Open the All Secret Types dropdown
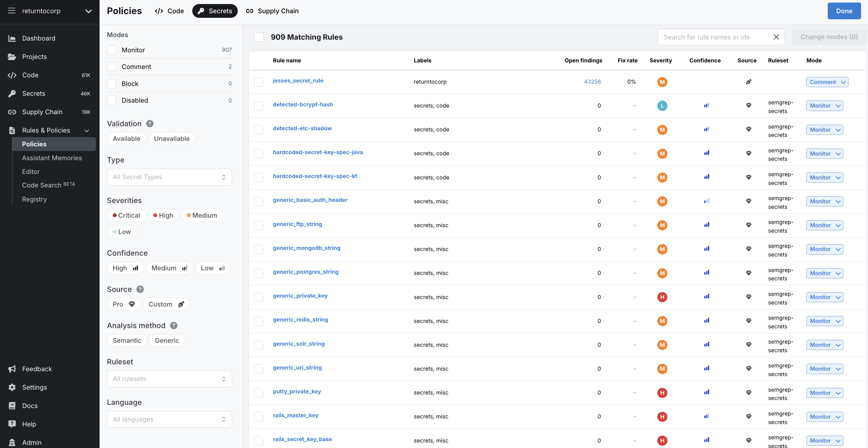 [x=169, y=177]
